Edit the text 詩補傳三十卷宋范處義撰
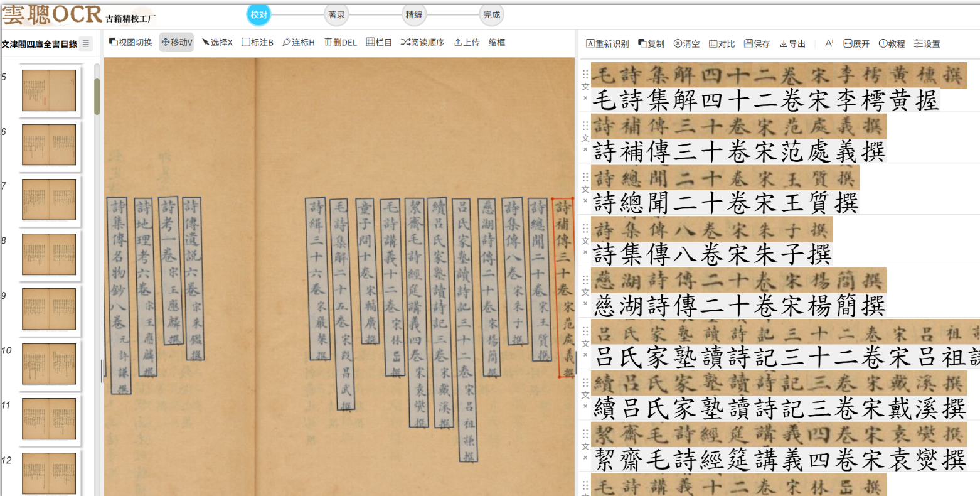Screen dimensions: 980x496 click(739, 152)
